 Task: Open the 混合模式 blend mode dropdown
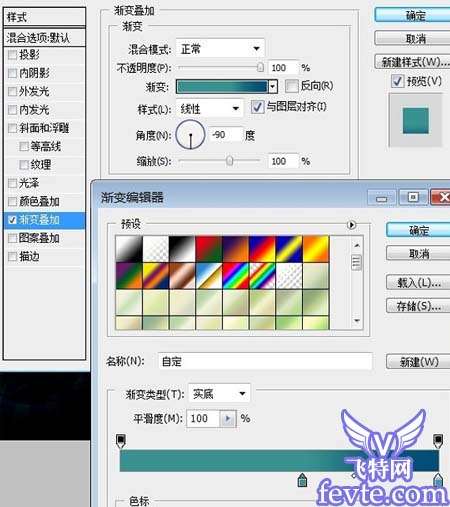[x=220, y=49]
